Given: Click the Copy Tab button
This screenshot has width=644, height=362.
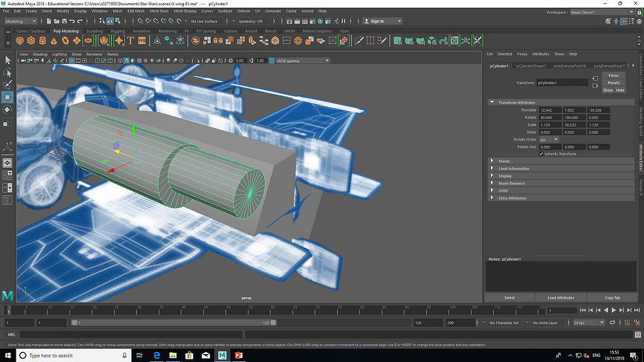Looking at the screenshot, I should point(612,298).
